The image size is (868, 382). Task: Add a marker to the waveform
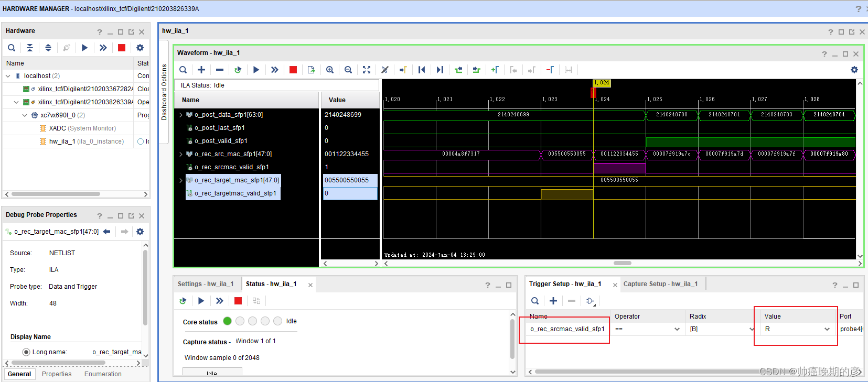pyautogui.click(x=495, y=70)
